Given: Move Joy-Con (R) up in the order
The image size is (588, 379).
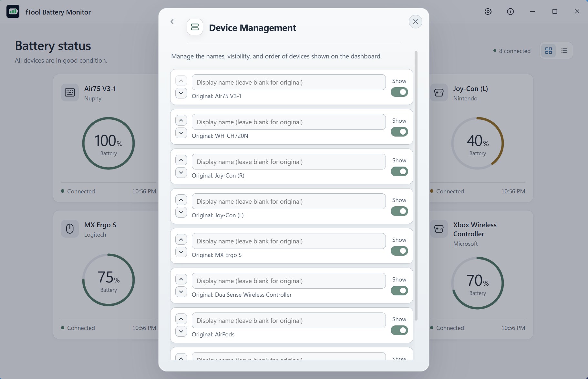Looking at the screenshot, I should tap(181, 160).
